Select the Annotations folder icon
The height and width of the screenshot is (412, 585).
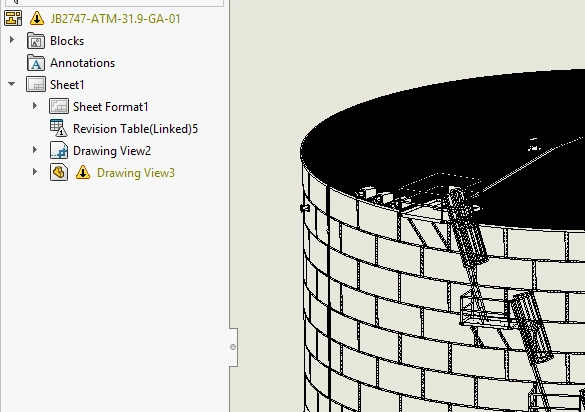36,63
